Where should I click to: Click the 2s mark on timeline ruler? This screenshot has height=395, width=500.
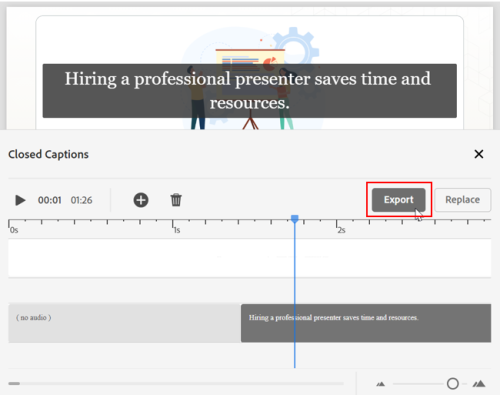click(341, 230)
